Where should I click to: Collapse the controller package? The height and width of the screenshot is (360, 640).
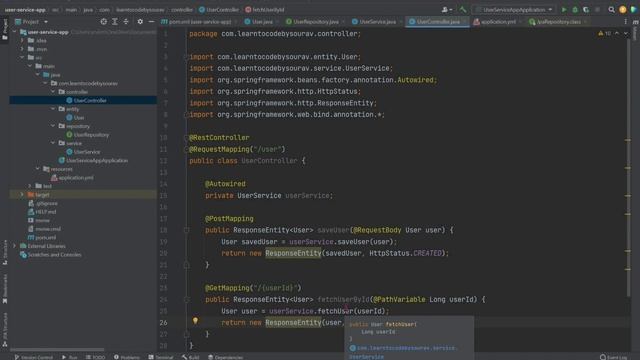(x=53, y=92)
